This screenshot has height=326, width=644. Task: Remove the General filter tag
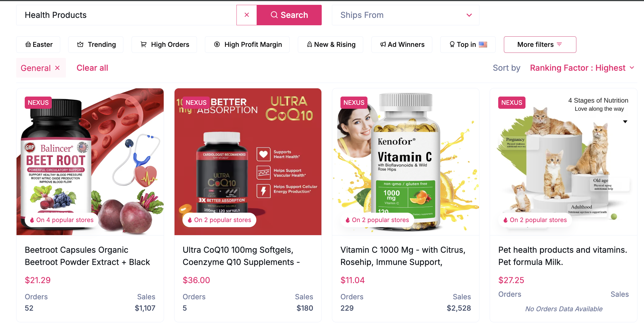click(x=57, y=68)
